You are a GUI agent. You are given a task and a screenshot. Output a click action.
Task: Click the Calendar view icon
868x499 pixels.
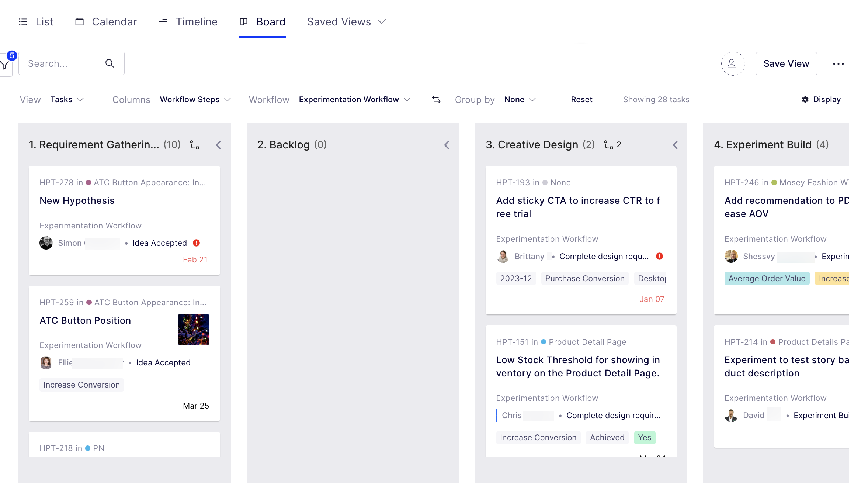(79, 22)
